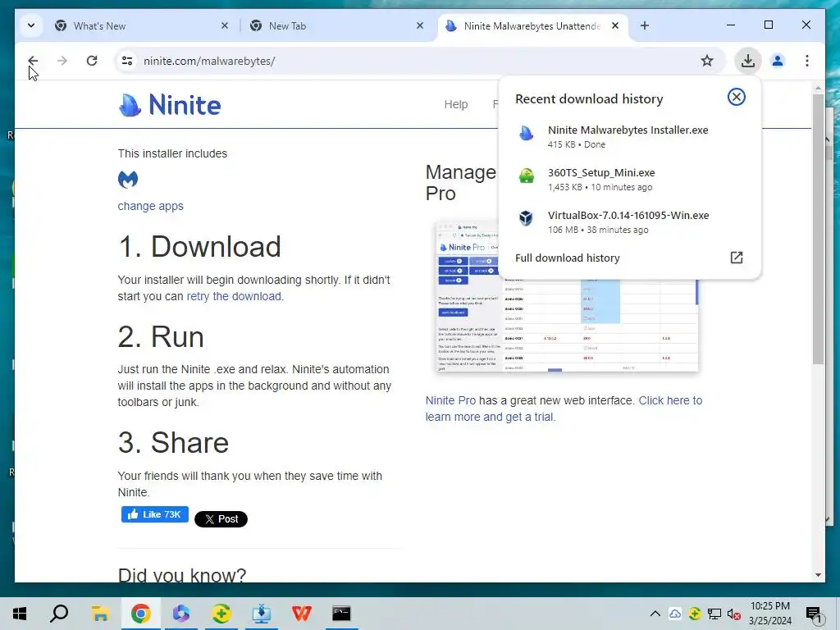Close the Recent download history popup
840x630 pixels.
point(736,97)
